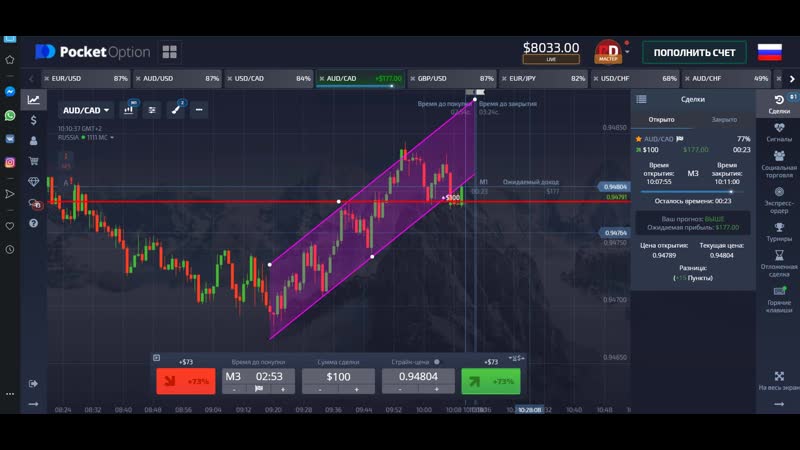
Task: Open the WhatsApp sidebar icon
Action: coord(10,115)
